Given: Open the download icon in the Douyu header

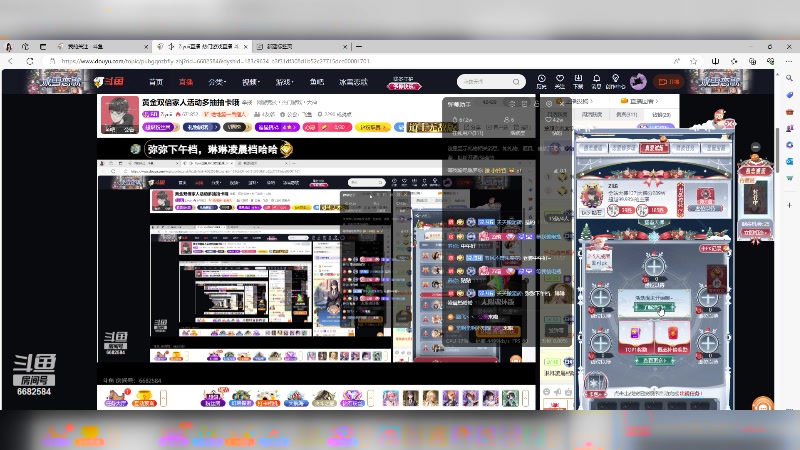Looking at the screenshot, I should 578,81.
